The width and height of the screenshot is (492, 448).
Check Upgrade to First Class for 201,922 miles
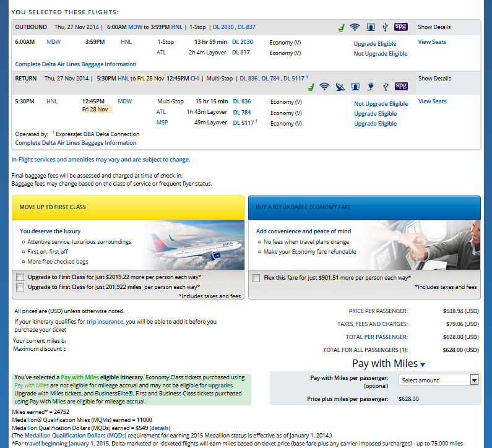[21, 287]
